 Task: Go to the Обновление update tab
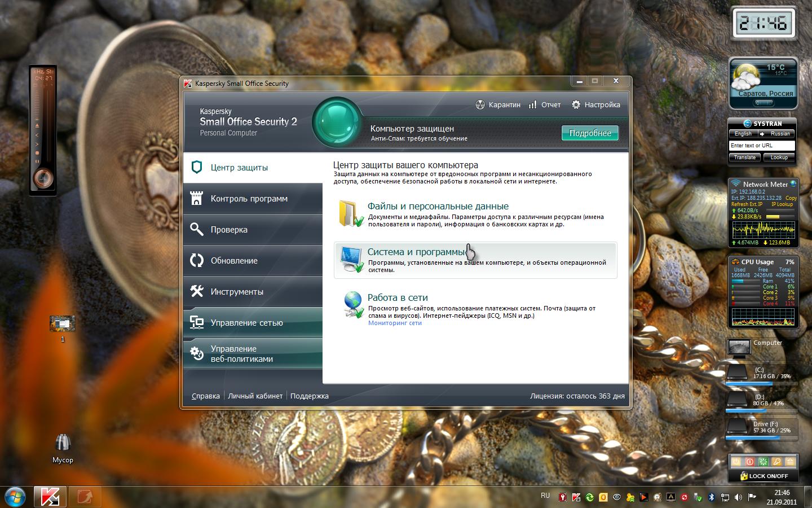(253, 261)
